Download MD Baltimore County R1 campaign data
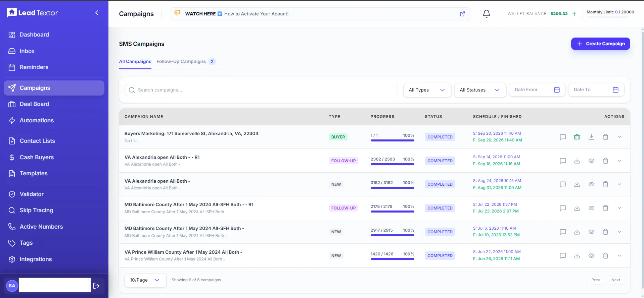Screen dimensions: 644x298 click(x=577, y=208)
